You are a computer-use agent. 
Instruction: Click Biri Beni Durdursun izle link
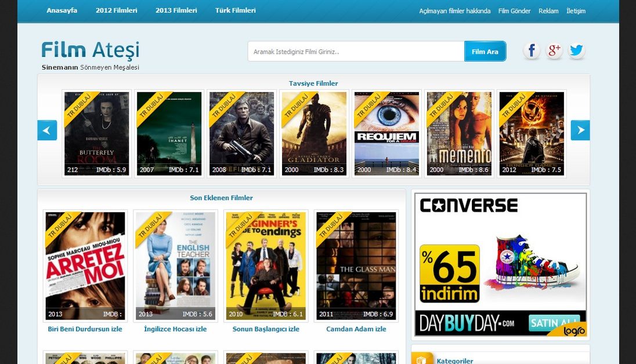pyautogui.click(x=85, y=329)
